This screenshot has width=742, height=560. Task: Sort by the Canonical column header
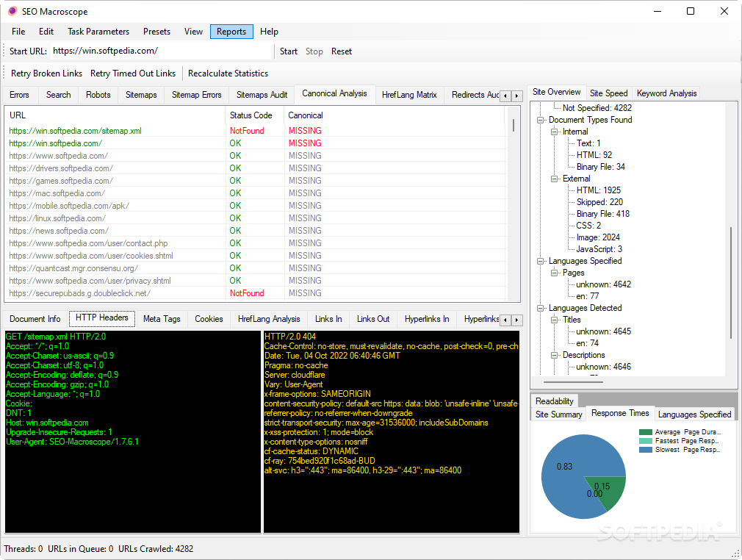[x=395, y=115]
